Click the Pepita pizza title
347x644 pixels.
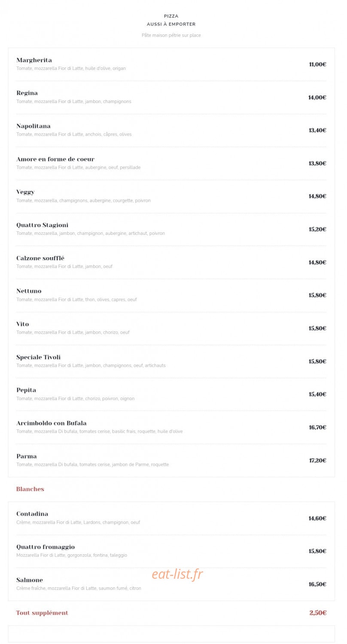click(x=26, y=390)
